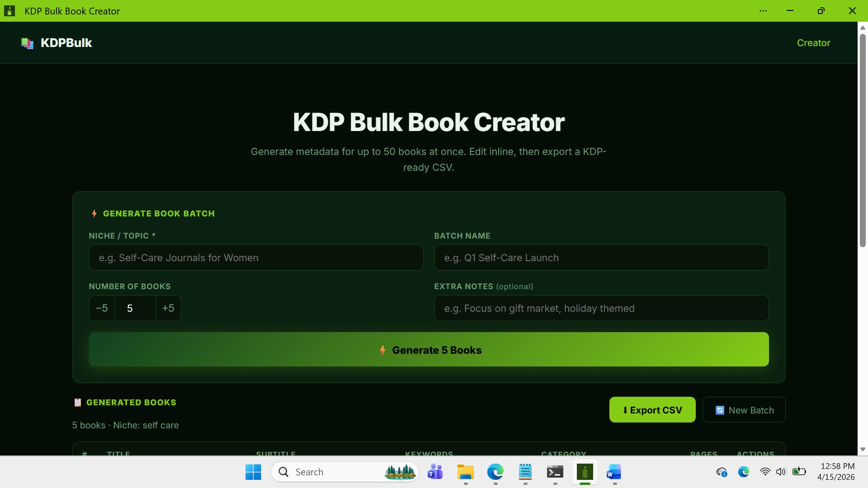Image resolution: width=868 pixels, height=488 pixels.
Task: Click the KDP Bulk Book Creator app icon in title bar
Action: [x=9, y=11]
